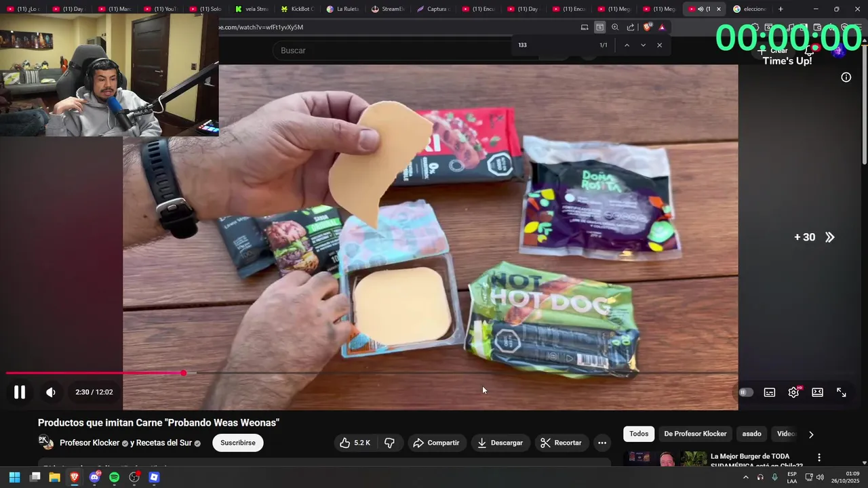Toggle the autoplay switch in player controls

point(745,392)
